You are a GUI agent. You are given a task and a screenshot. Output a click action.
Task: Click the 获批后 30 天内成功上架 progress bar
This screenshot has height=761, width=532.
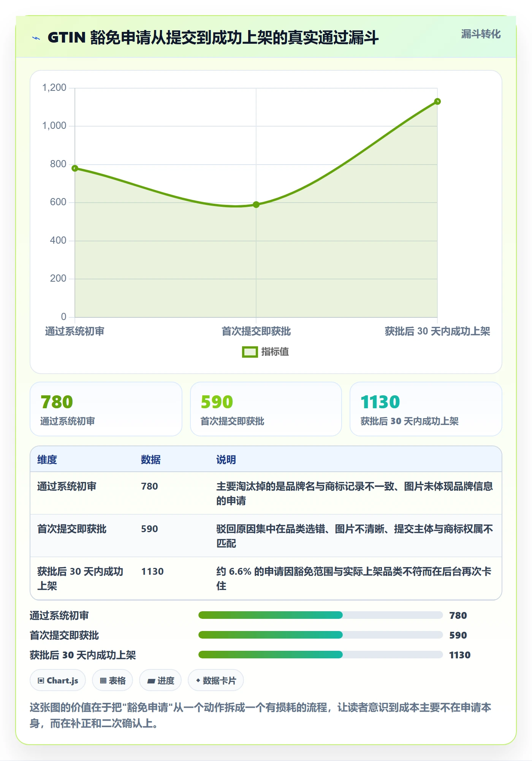click(x=320, y=655)
